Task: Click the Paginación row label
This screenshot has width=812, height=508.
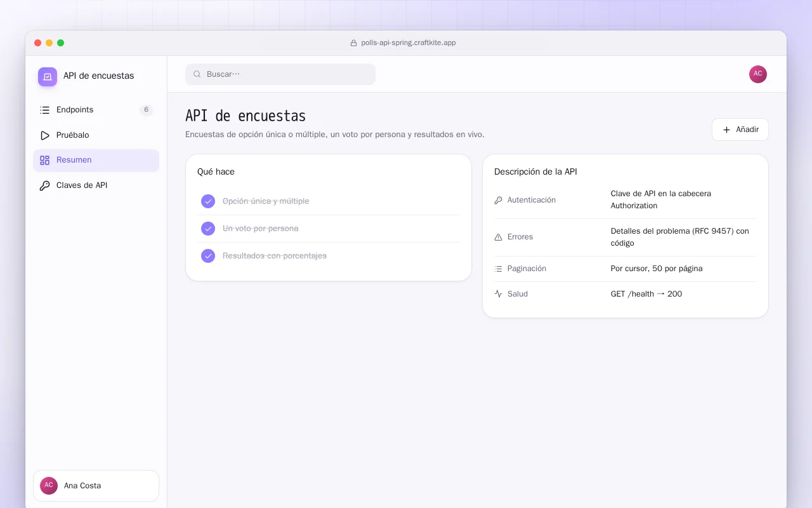Action: point(527,269)
